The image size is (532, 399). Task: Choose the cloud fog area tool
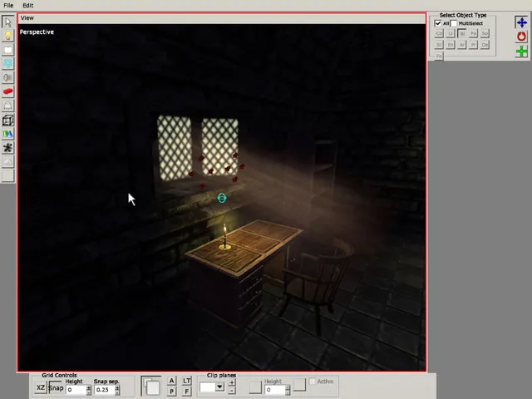(7, 162)
